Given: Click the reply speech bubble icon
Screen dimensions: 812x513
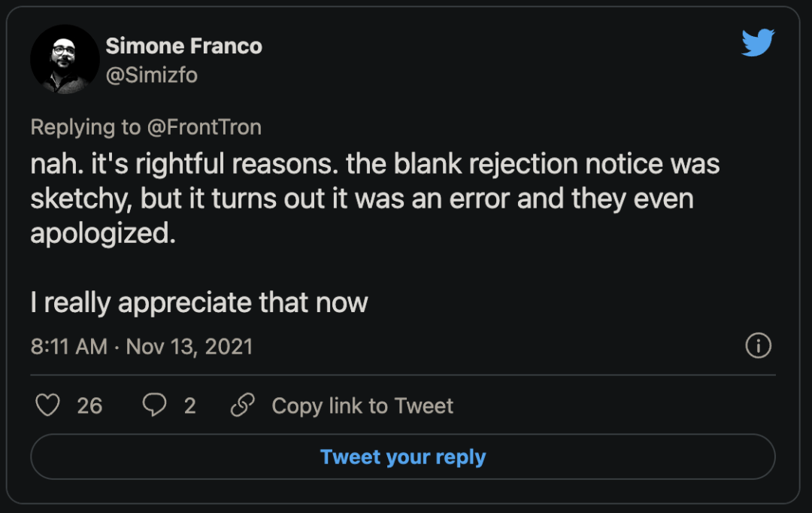Looking at the screenshot, I should click(154, 406).
